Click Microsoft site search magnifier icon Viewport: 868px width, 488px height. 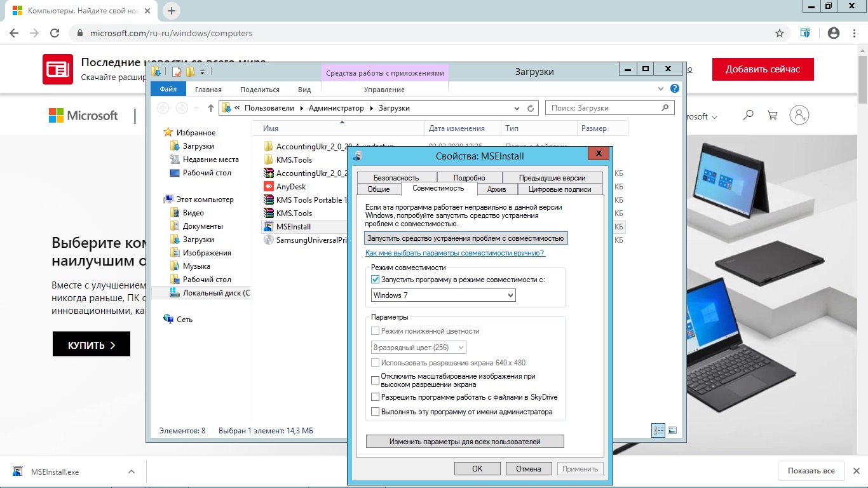(749, 115)
